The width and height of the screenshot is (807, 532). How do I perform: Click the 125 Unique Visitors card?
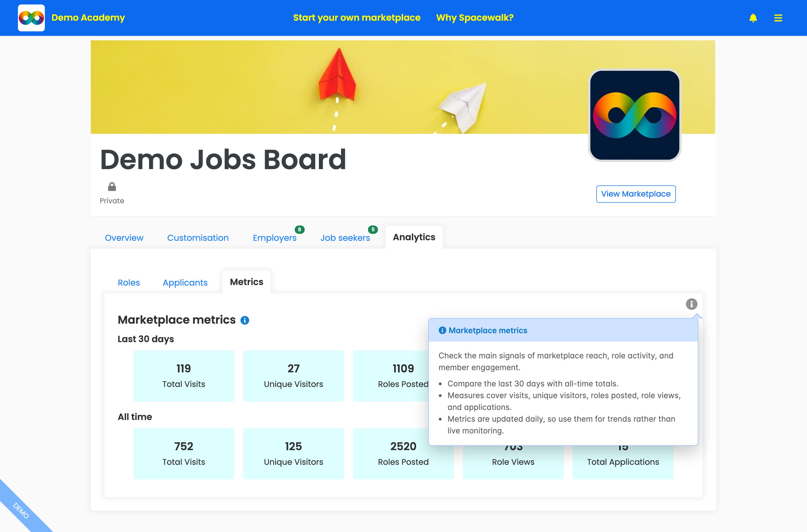click(294, 454)
